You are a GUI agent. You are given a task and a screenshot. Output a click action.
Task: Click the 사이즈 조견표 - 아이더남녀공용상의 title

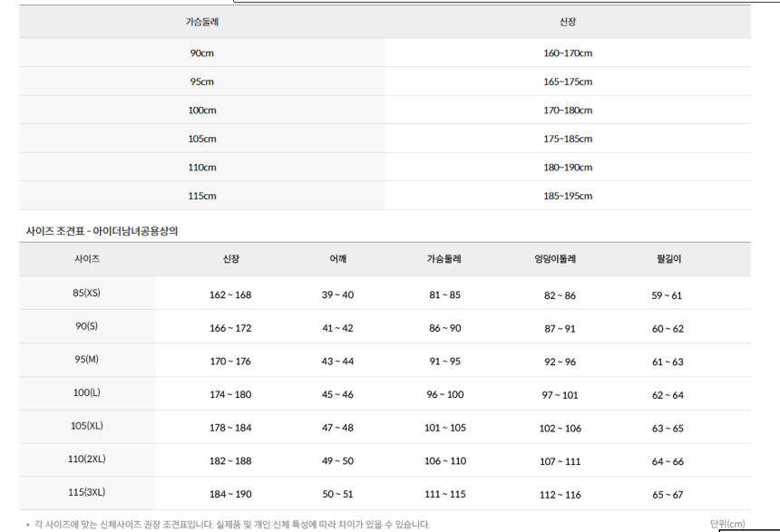(102, 231)
